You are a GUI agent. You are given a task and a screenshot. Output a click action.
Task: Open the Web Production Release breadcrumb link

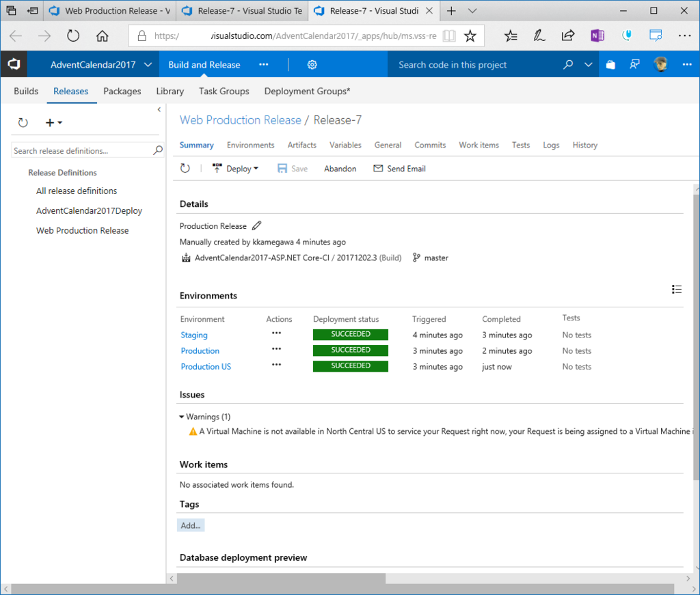click(x=240, y=120)
